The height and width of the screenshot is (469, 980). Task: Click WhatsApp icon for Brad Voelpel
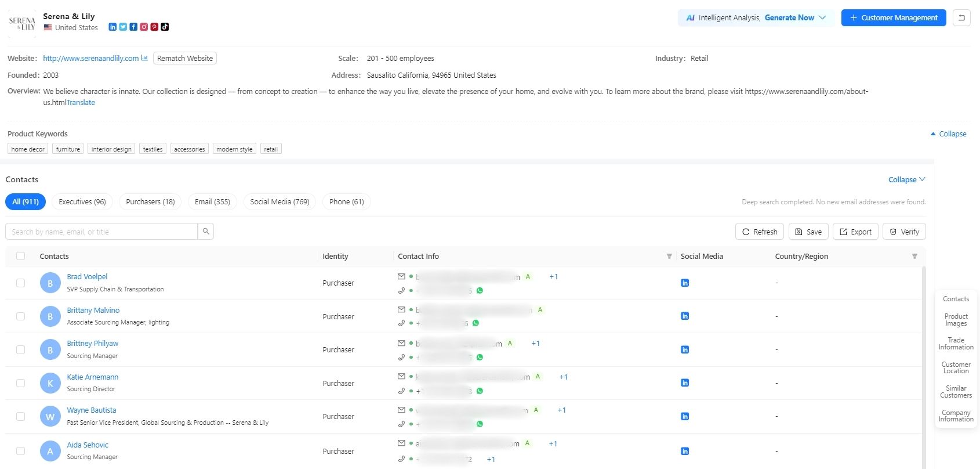[480, 291]
